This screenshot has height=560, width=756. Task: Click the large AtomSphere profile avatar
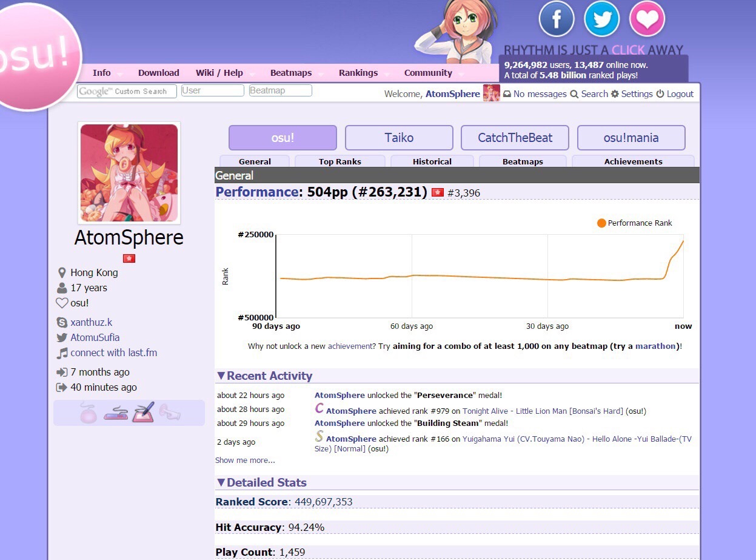coord(129,173)
